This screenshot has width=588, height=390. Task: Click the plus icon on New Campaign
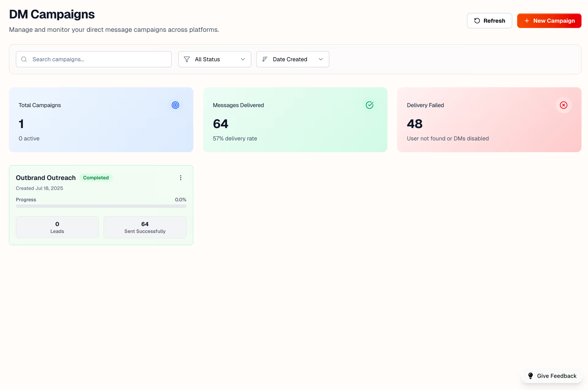pyautogui.click(x=527, y=21)
